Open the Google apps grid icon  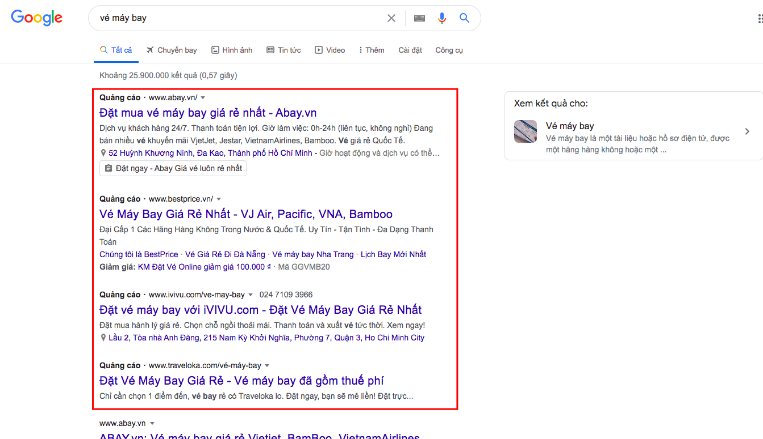click(x=760, y=18)
